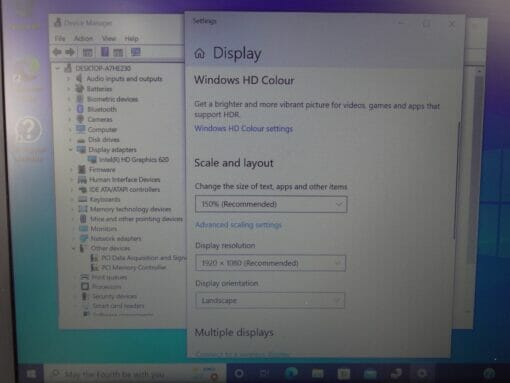Select PCI Data Acquisition and Signal device
The image size is (510, 383).
pyautogui.click(x=143, y=258)
